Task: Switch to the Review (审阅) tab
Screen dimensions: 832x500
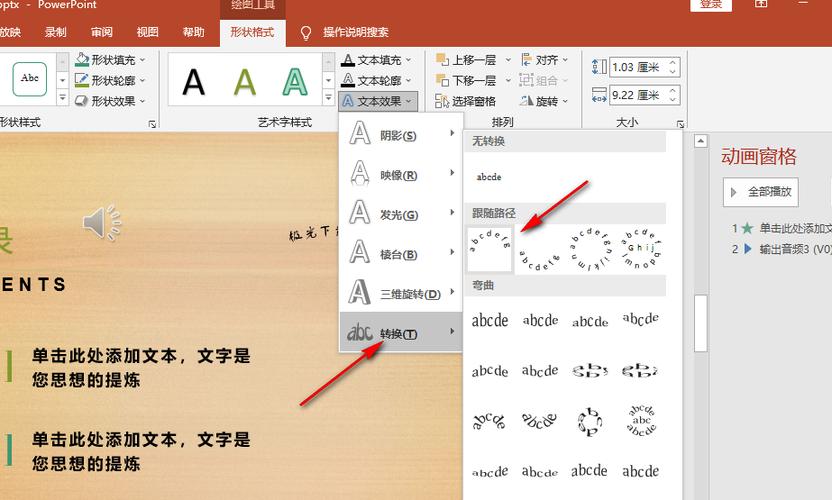Action: [x=101, y=32]
